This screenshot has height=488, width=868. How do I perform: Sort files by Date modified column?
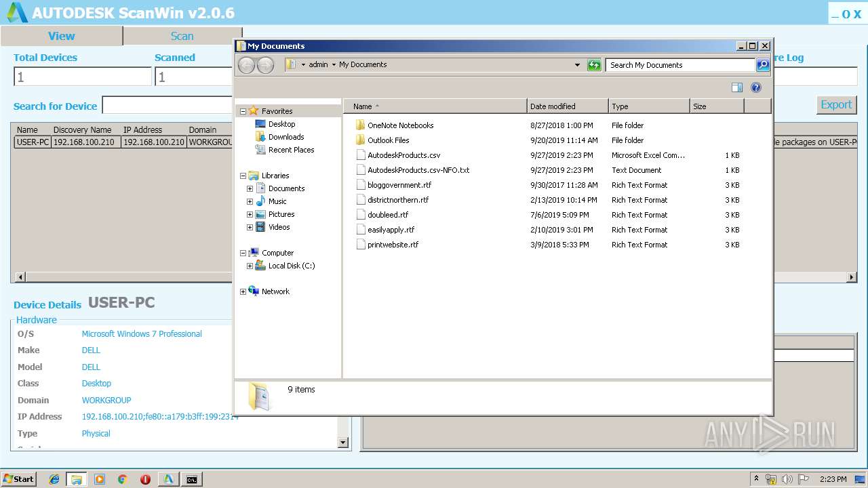pyautogui.click(x=568, y=106)
